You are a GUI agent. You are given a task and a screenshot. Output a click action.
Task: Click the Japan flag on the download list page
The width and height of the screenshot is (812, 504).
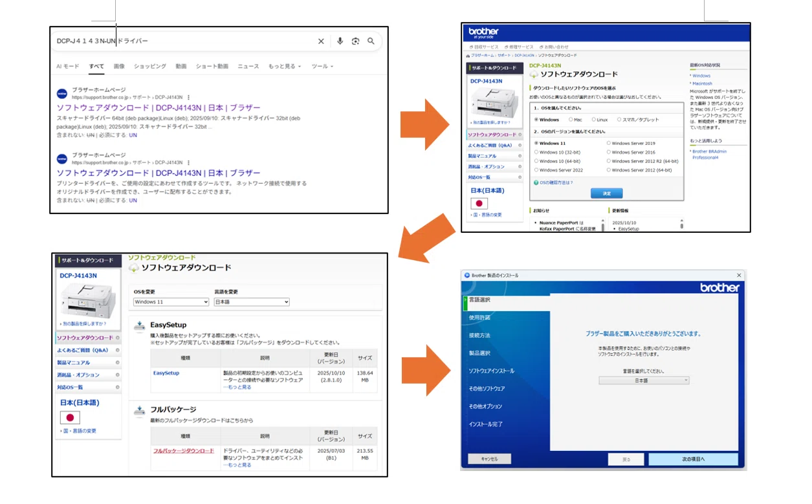coord(69,417)
